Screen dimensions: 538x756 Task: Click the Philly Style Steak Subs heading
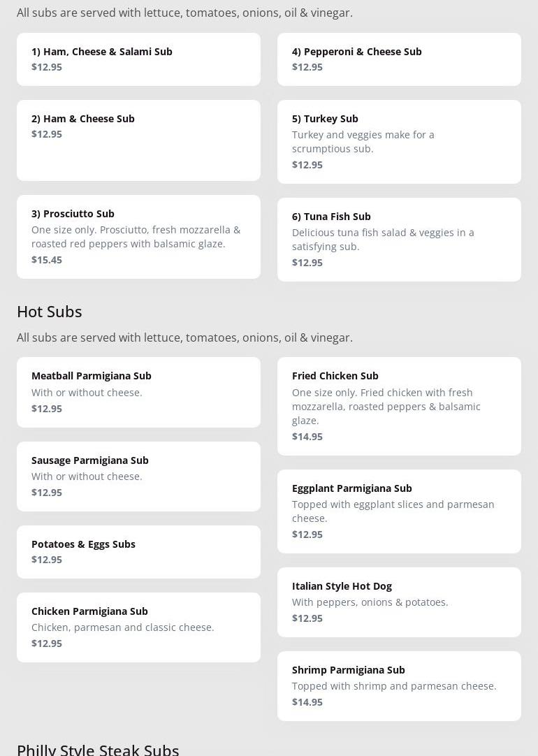[98, 749]
